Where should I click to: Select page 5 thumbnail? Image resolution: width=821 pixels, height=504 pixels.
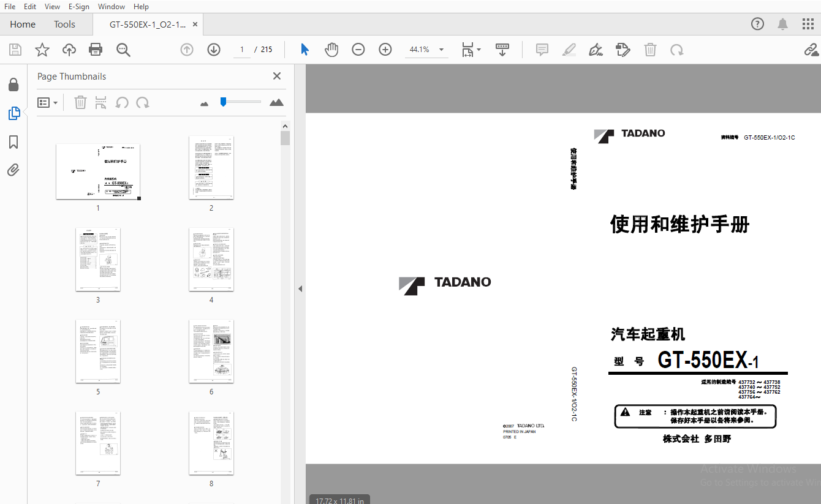pos(98,352)
